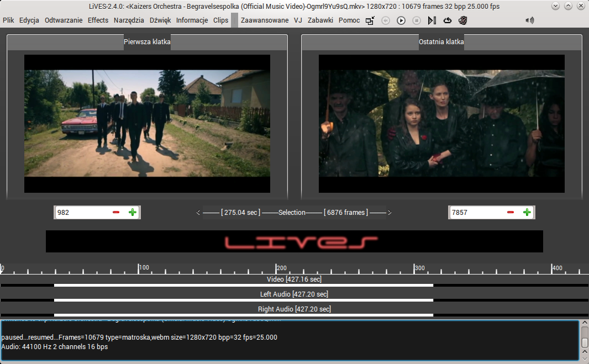Click the message log scroll up arrow
The height and width of the screenshot is (364, 589).
(585, 323)
